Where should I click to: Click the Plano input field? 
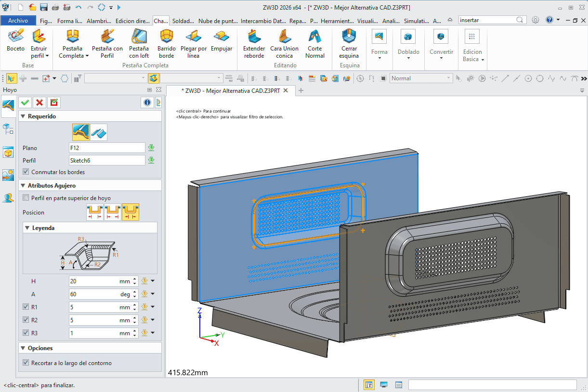[x=107, y=148]
